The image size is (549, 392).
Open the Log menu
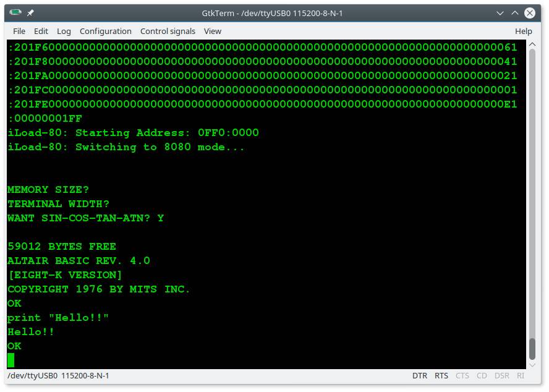point(64,31)
